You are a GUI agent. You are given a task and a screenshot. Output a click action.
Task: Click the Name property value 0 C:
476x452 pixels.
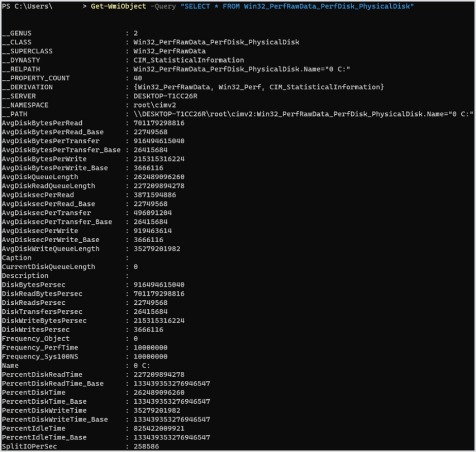click(142, 366)
